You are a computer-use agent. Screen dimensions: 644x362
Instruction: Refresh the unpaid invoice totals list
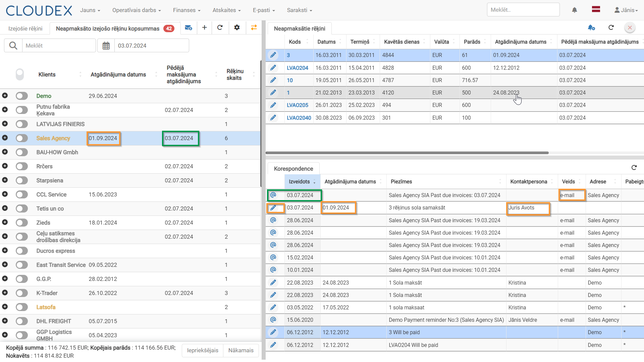coord(220,27)
